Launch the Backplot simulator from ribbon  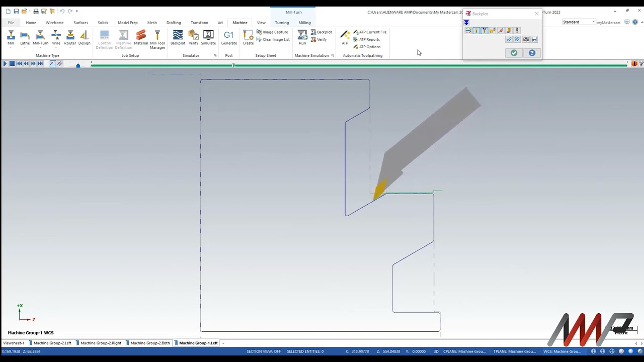click(178, 38)
